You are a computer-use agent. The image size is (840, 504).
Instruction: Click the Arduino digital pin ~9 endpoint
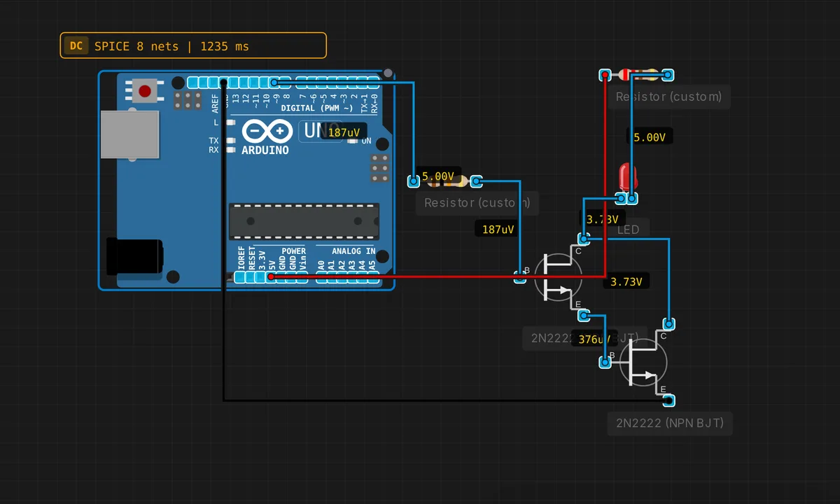(275, 83)
